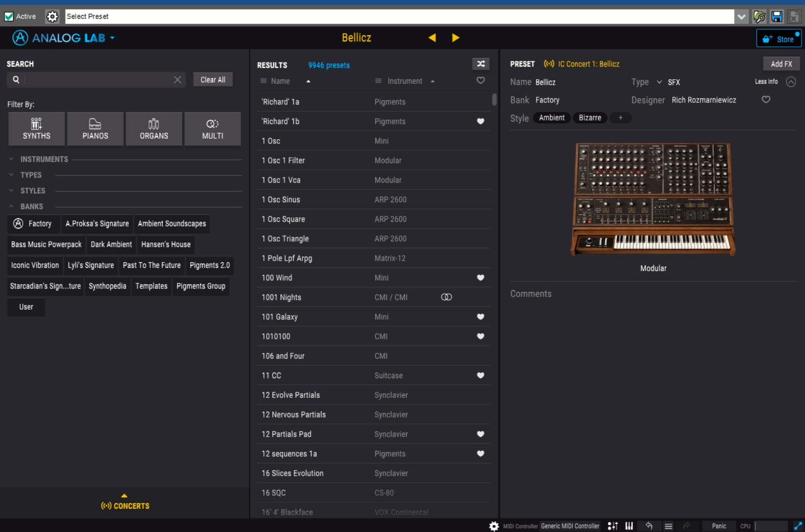Click the CPU meter

[771, 526]
